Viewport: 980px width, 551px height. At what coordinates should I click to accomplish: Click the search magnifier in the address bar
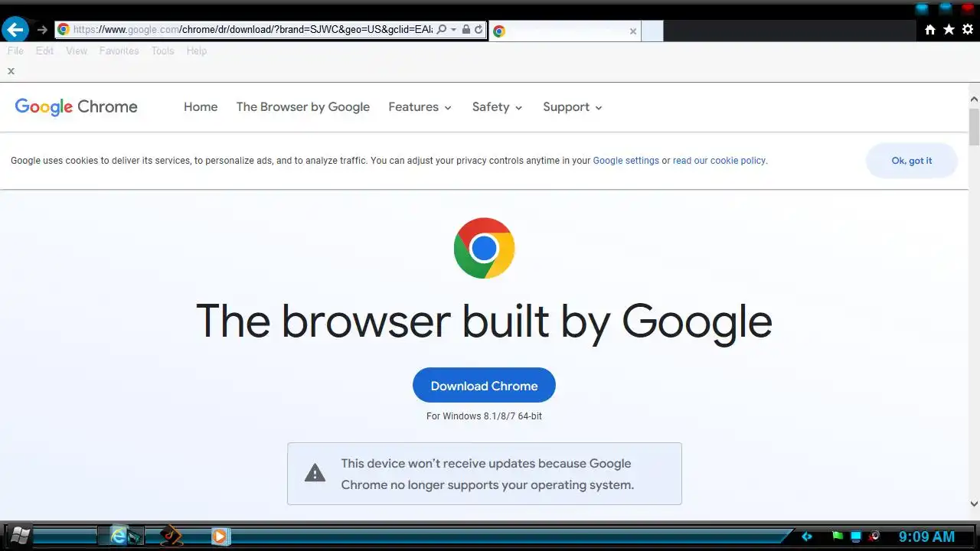[x=442, y=30]
